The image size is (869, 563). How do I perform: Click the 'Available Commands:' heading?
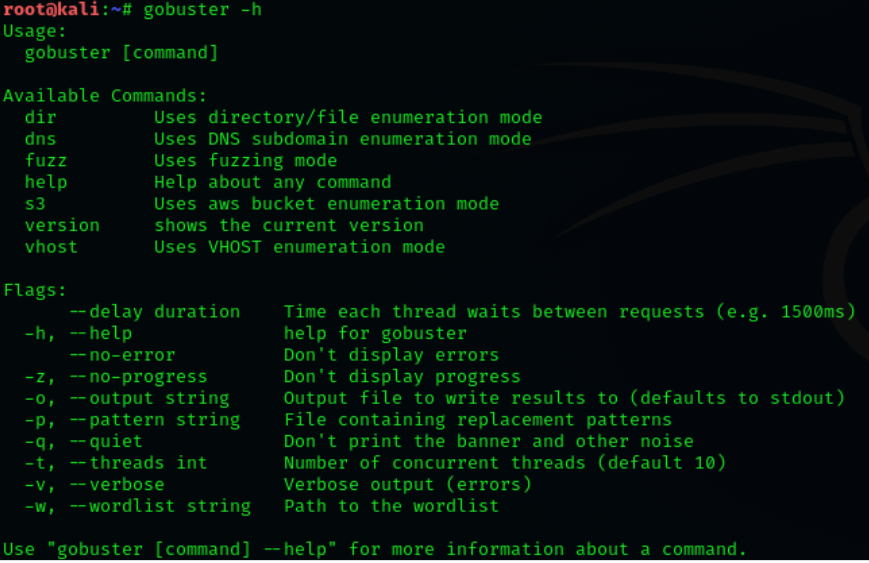click(105, 96)
